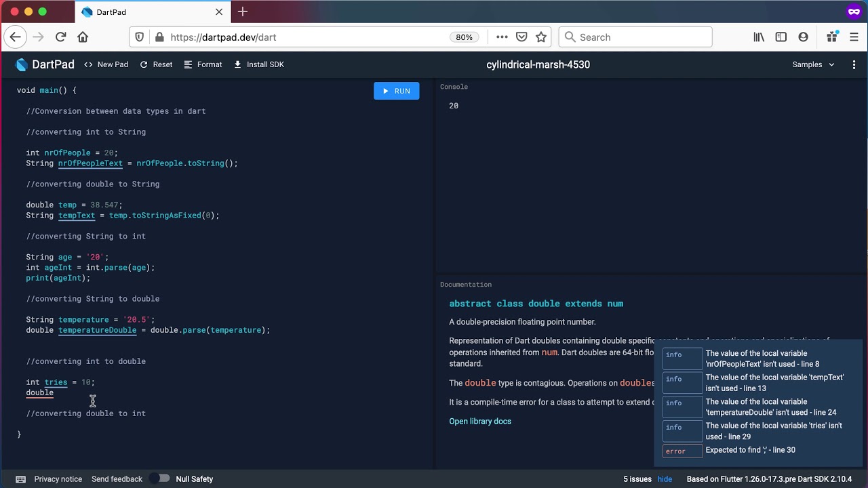Click New Pad in the DartPad toolbar
This screenshot has width=868, height=488.
coord(106,64)
